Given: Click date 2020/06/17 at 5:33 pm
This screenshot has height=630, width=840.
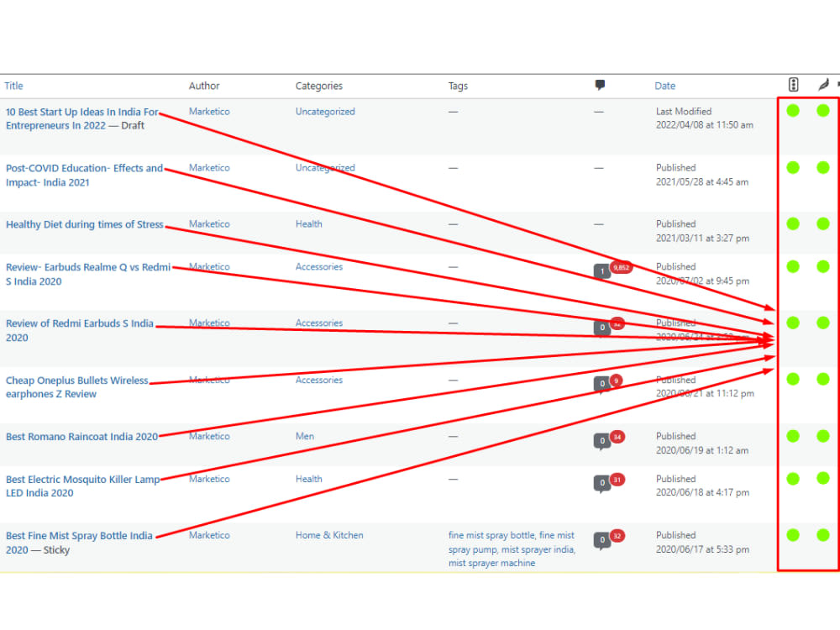Looking at the screenshot, I should 702,549.
